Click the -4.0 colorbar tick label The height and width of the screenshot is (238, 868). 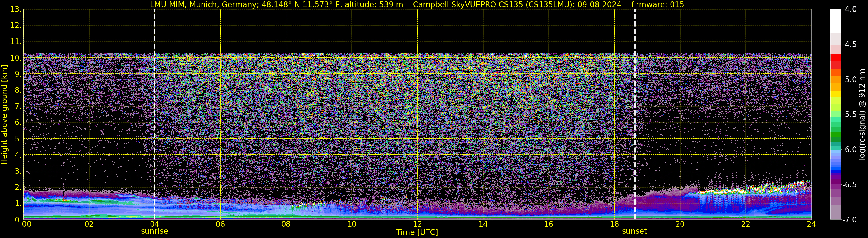pyautogui.click(x=850, y=9)
